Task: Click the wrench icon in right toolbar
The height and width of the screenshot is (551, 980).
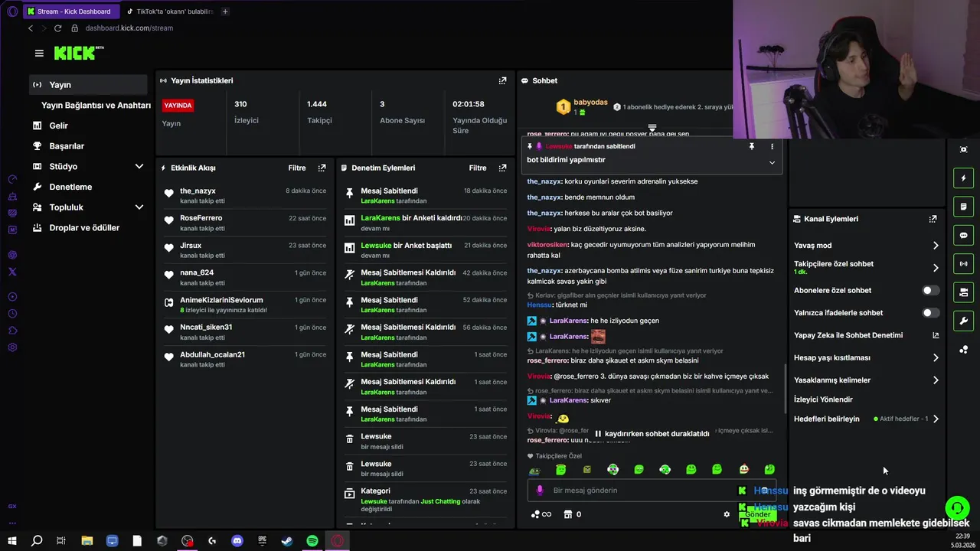Action: 963,321
